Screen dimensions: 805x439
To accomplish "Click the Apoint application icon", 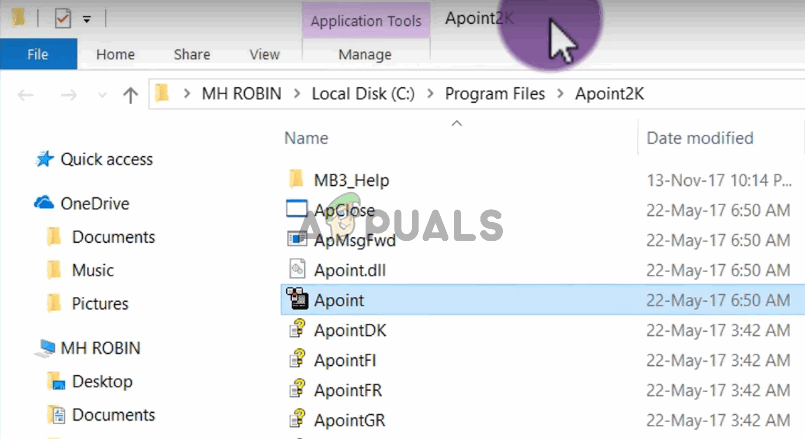I will [297, 298].
